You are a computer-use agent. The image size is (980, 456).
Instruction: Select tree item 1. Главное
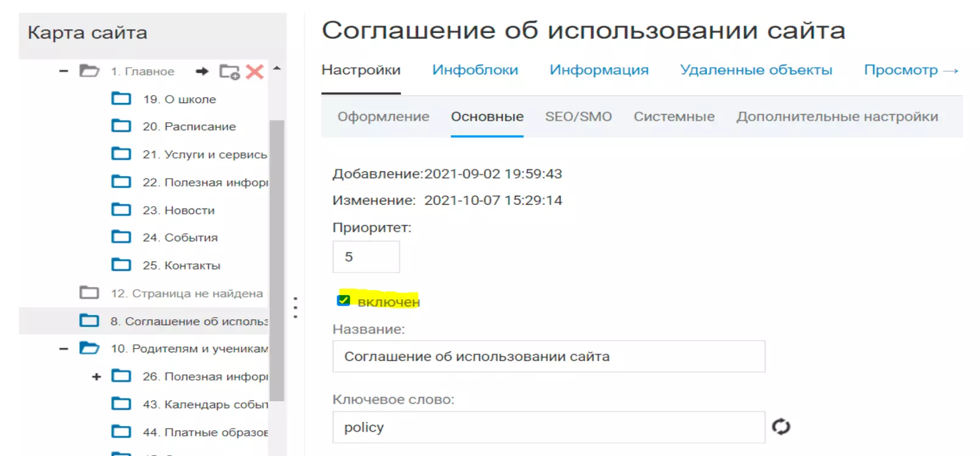click(143, 71)
